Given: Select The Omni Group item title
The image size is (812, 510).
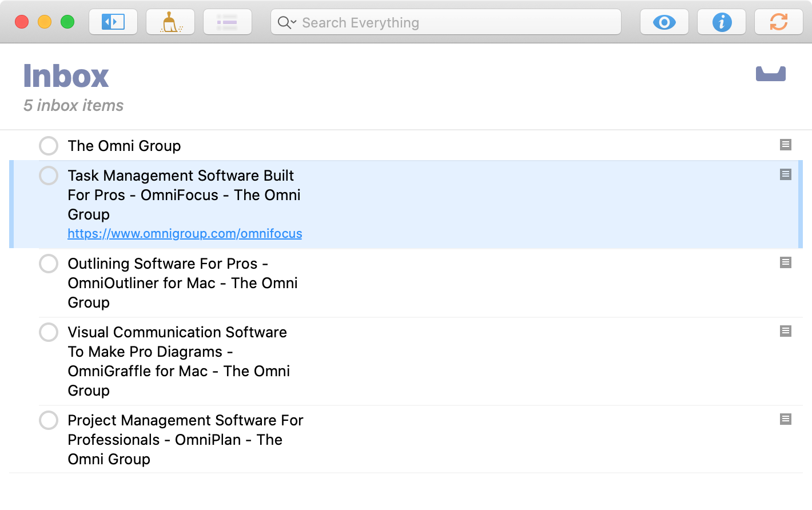Looking at the screenshot, I should [x=124, y=146].
